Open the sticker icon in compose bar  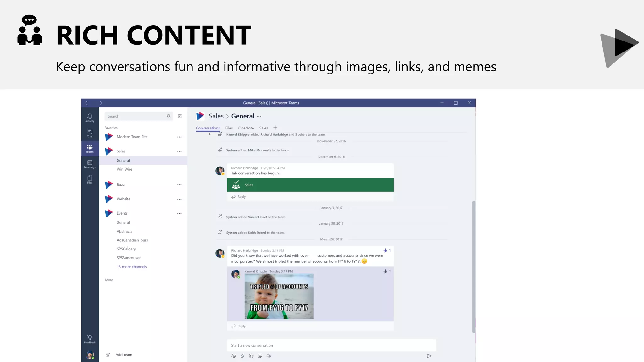[260, 356]
